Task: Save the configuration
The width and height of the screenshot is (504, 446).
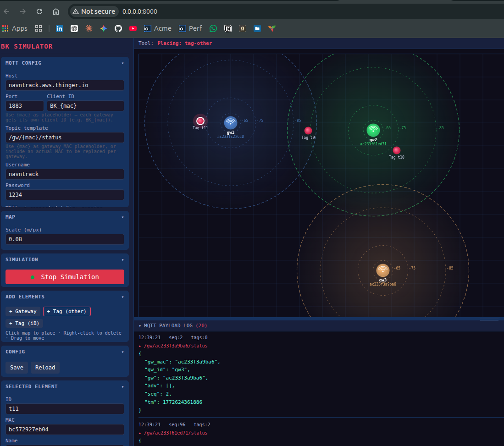Action: [x=17, y=367]
